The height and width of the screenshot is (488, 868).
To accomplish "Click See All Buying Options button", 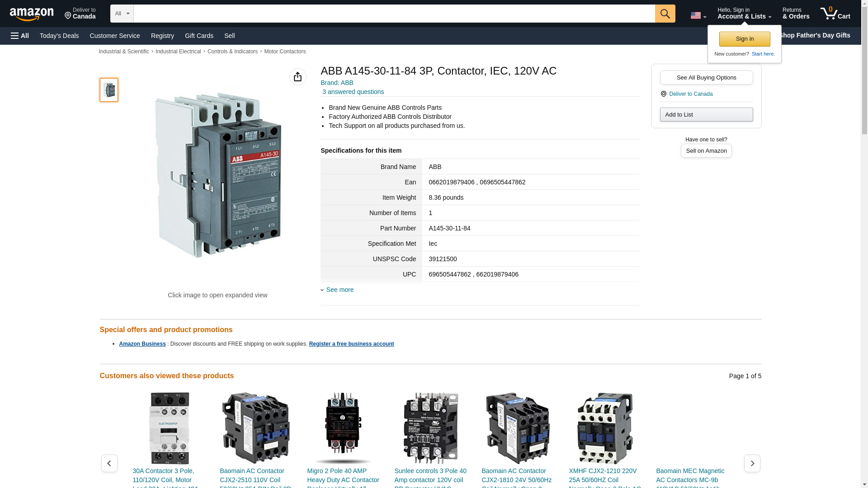I will pyautogui.click(x=706, y=77).
